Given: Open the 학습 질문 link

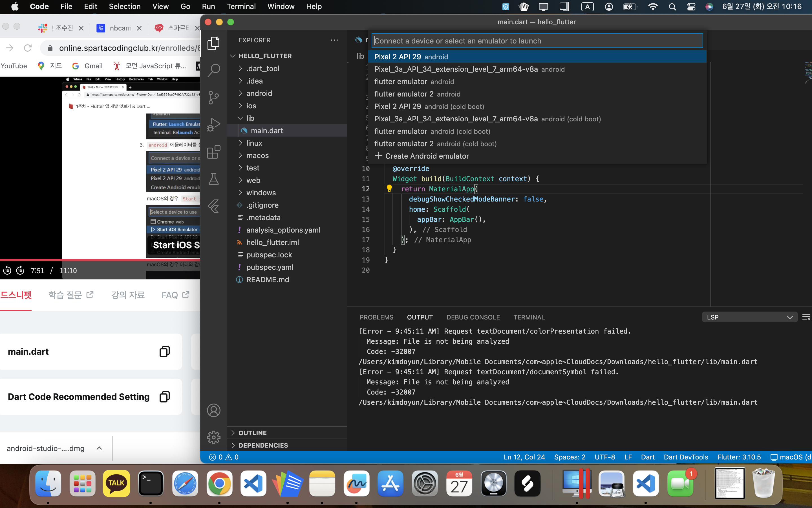Looking at the screenshot, I should [71, 295].
